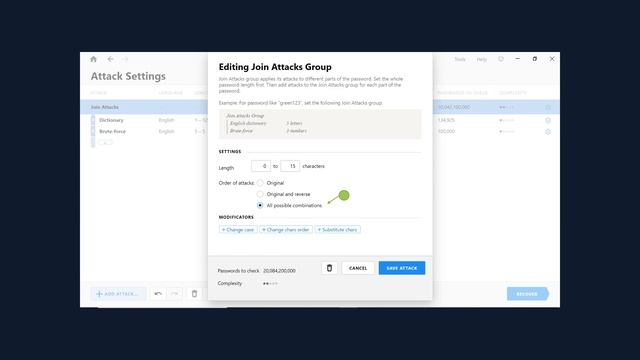Screen dimensions: 640x360
Task: Click the English language cell of Brute-force row
Action: click(x=166, y=131)
